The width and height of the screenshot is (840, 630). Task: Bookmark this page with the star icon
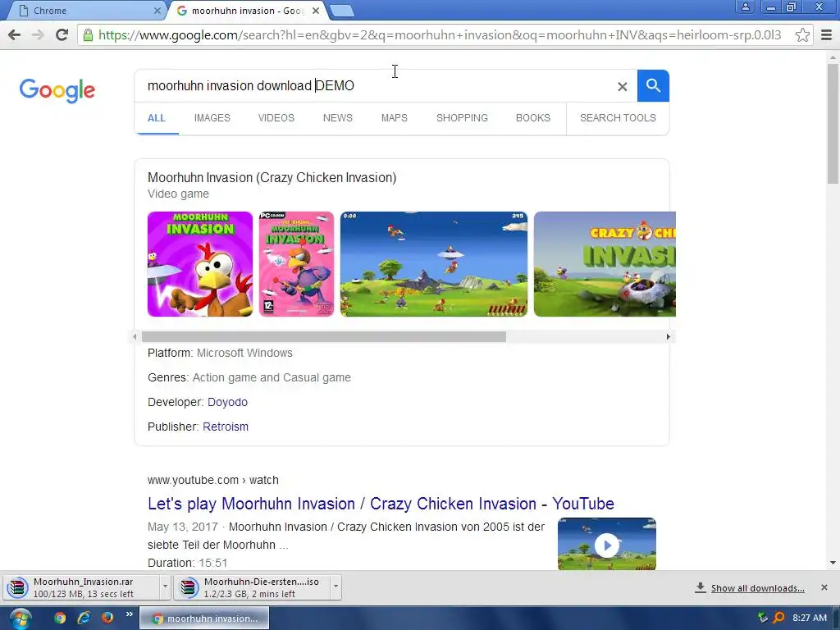coord(802,35)
